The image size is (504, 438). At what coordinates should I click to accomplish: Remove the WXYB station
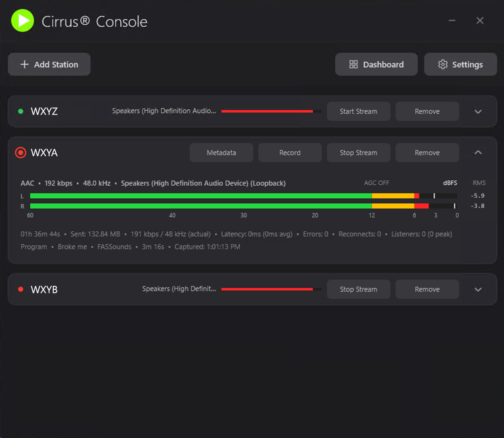click(x=427, y=289)
